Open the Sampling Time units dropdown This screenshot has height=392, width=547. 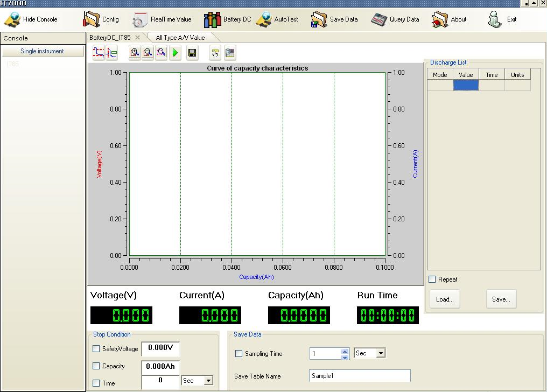[381, 353]
